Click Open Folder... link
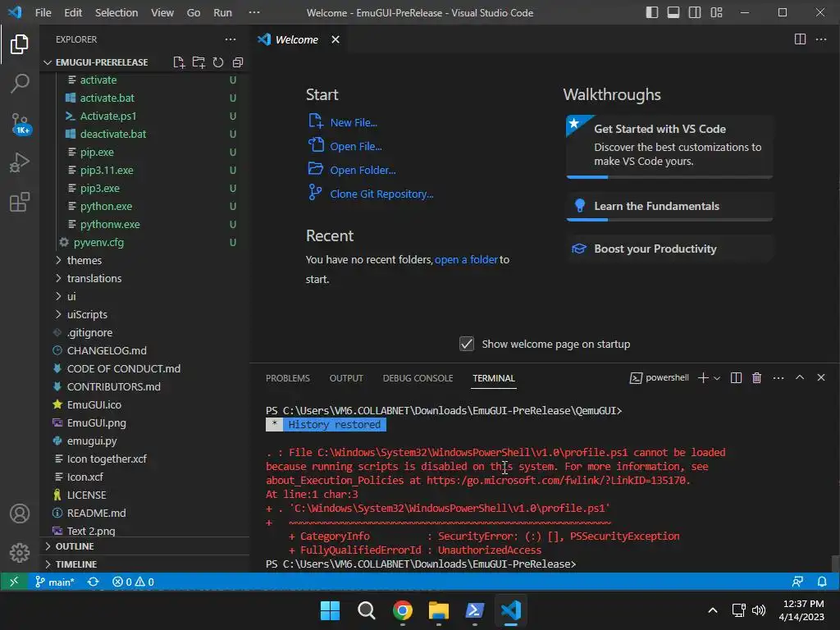The image size is (840, 630). pos(363,170)
